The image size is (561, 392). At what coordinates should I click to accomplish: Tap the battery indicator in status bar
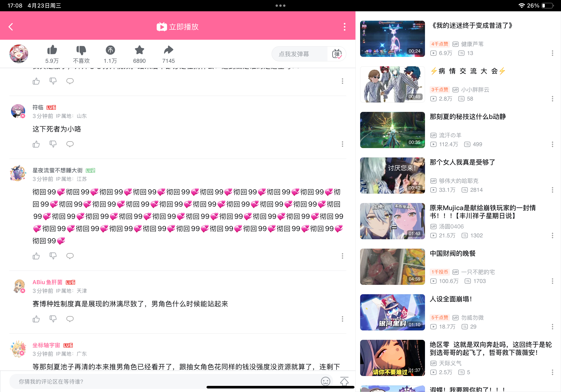point(548,6)
